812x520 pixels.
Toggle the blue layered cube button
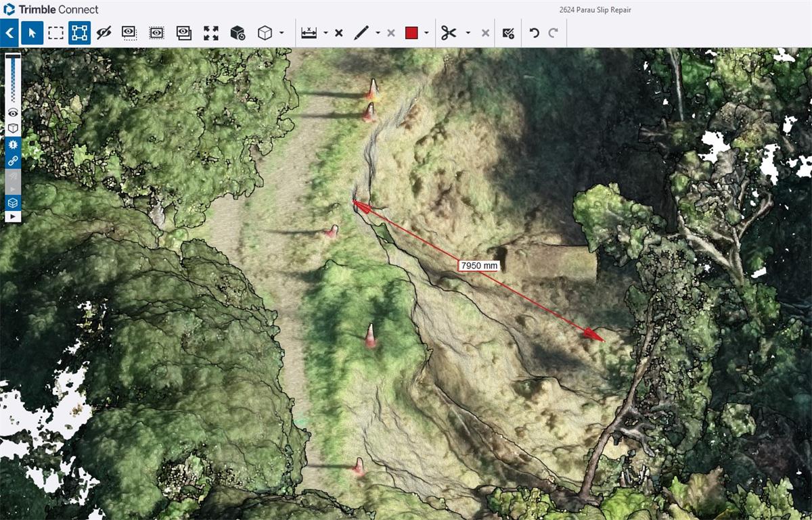13,202
